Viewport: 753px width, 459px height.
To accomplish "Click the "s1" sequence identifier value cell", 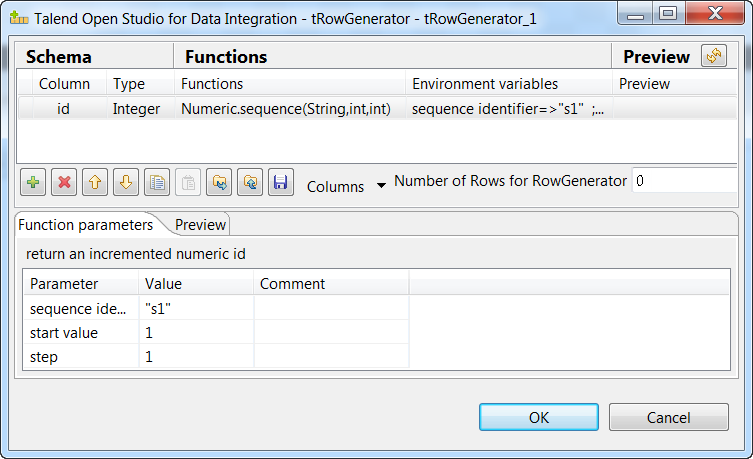I will tap(196, 308).
